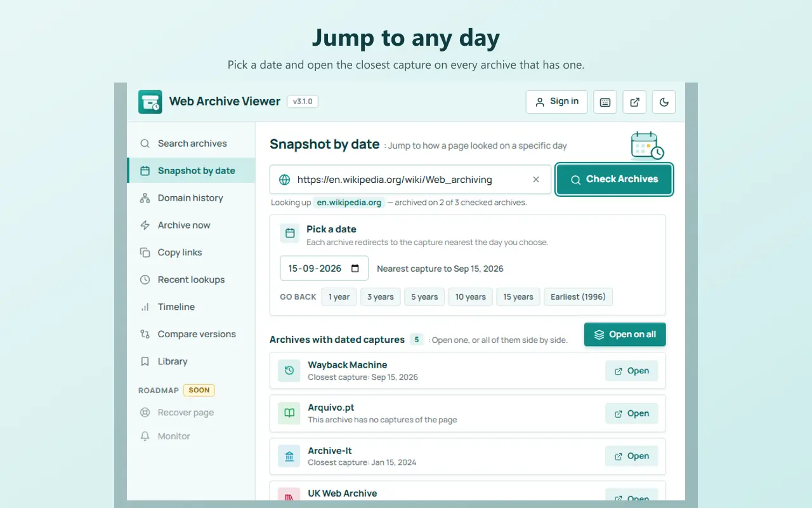Go back 1 year

(339, 297)
